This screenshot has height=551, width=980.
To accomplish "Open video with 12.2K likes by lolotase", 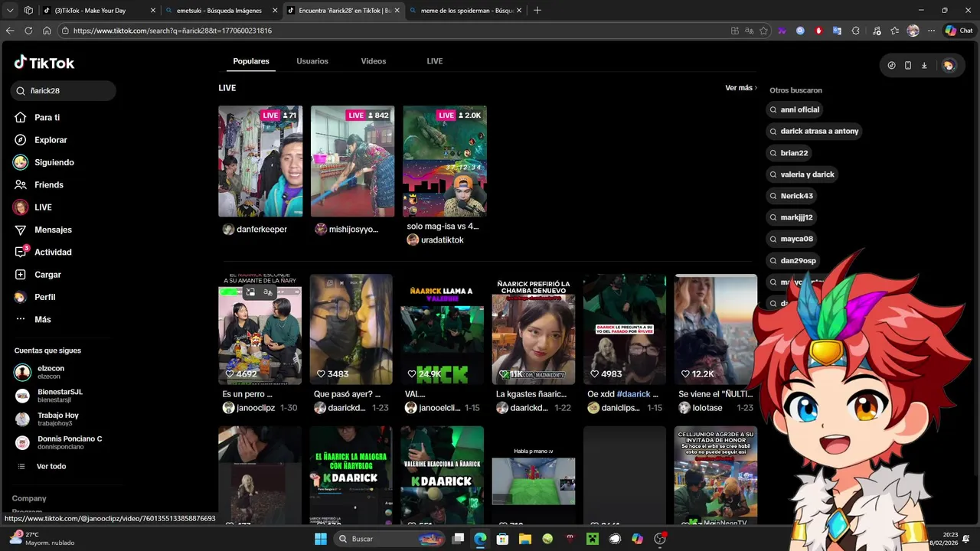I will click(x=716, y=330).
